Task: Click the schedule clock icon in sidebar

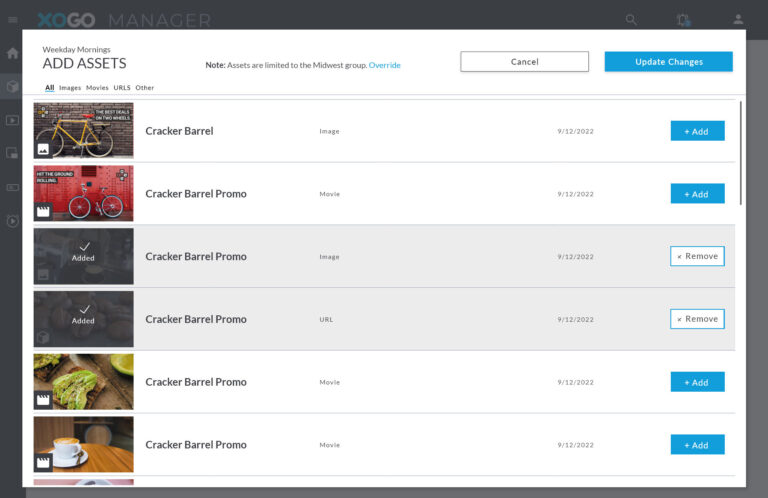Action: 13,221
